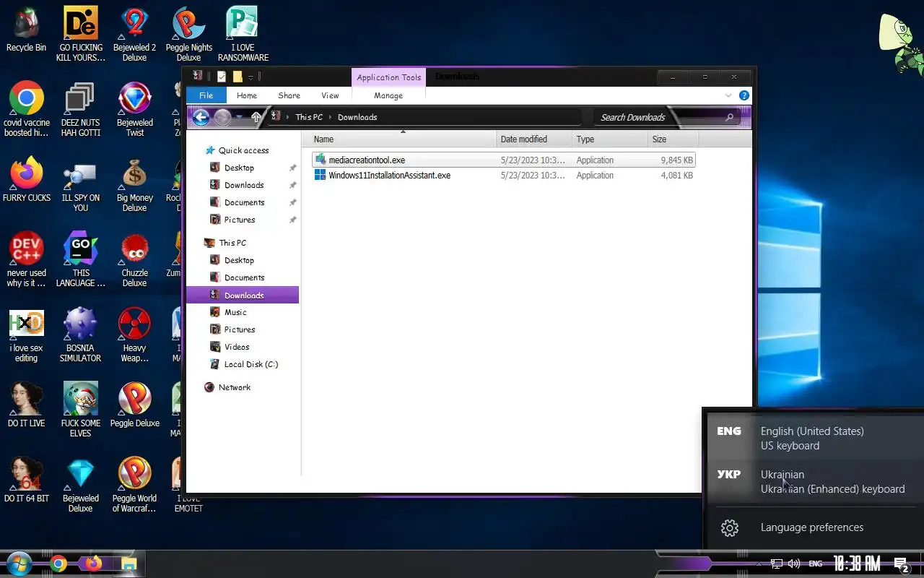Open the Manage tab under Application Tools

point(388,95)
